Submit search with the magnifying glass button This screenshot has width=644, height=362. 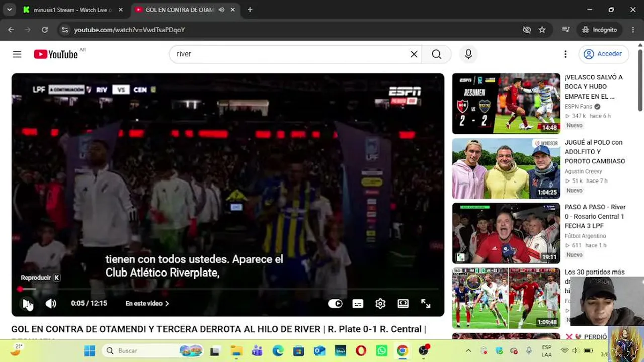(x=436, y=54)
